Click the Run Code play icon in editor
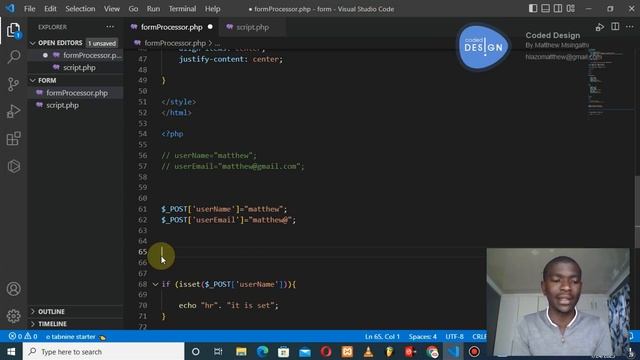 [600, 27]
